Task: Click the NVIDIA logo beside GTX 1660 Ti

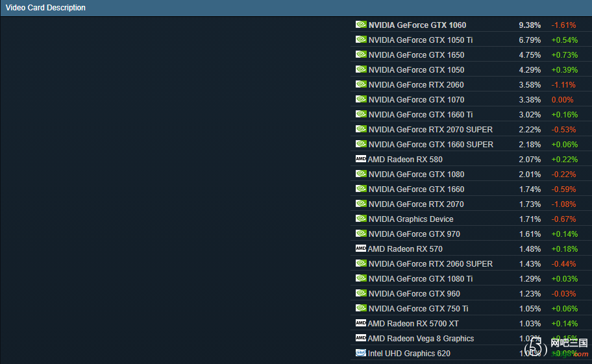Action: point(361,114)
